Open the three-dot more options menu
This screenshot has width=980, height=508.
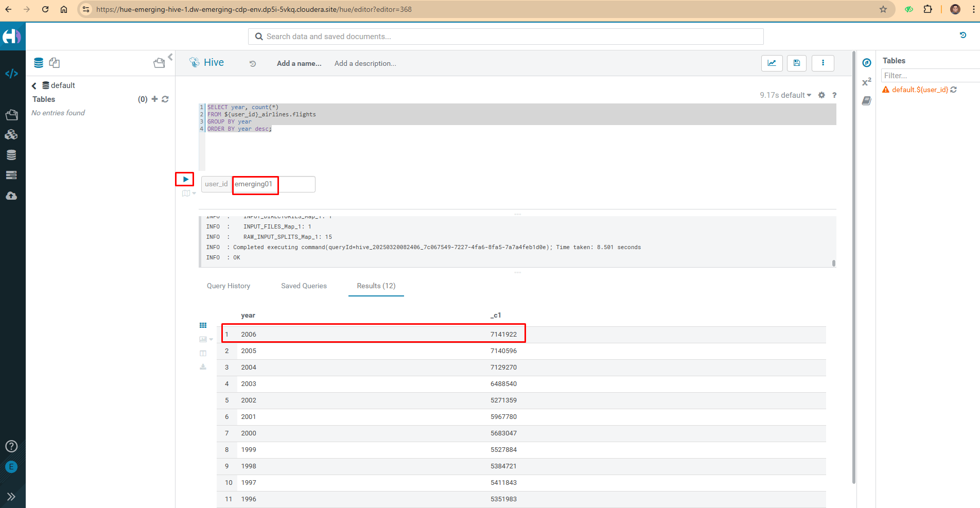point(823,63)
